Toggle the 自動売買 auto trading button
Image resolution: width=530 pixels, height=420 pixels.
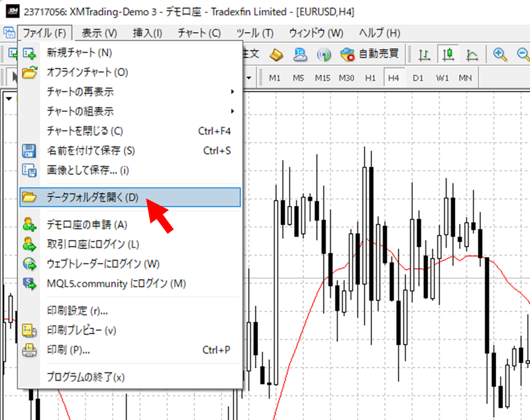tap(369, 54)
